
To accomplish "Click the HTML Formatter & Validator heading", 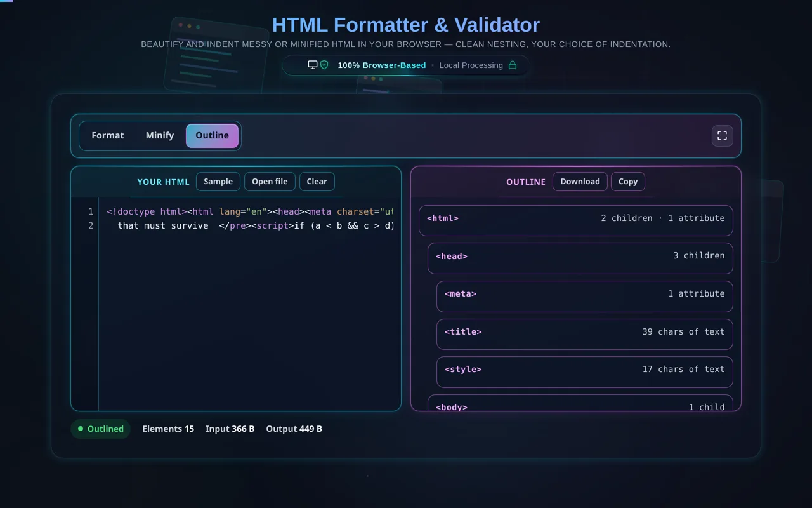I will (x=406, y=25).
